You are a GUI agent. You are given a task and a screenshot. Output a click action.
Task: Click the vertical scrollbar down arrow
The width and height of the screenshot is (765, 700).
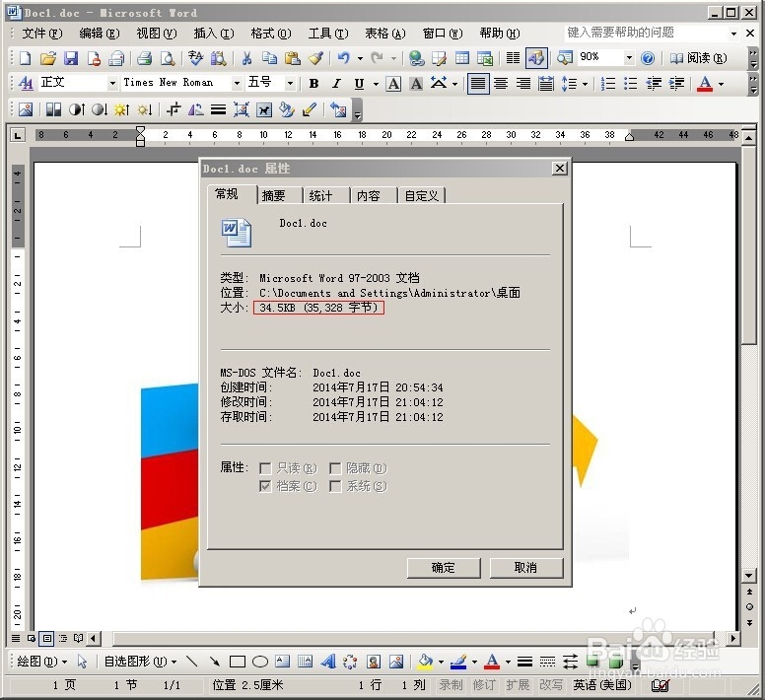(x=749, y=576)
